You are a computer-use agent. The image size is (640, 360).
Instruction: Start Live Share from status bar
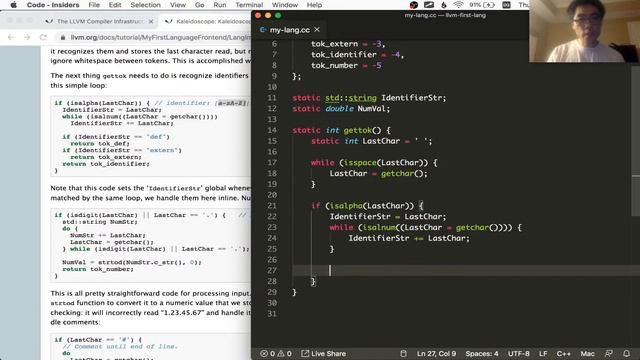324,353
